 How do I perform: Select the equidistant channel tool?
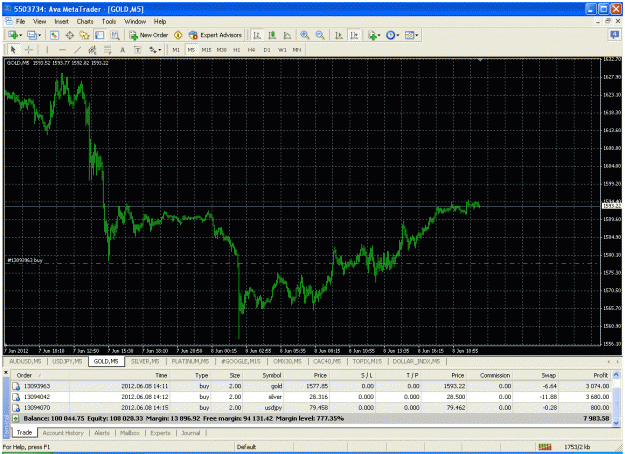[92, 49]
